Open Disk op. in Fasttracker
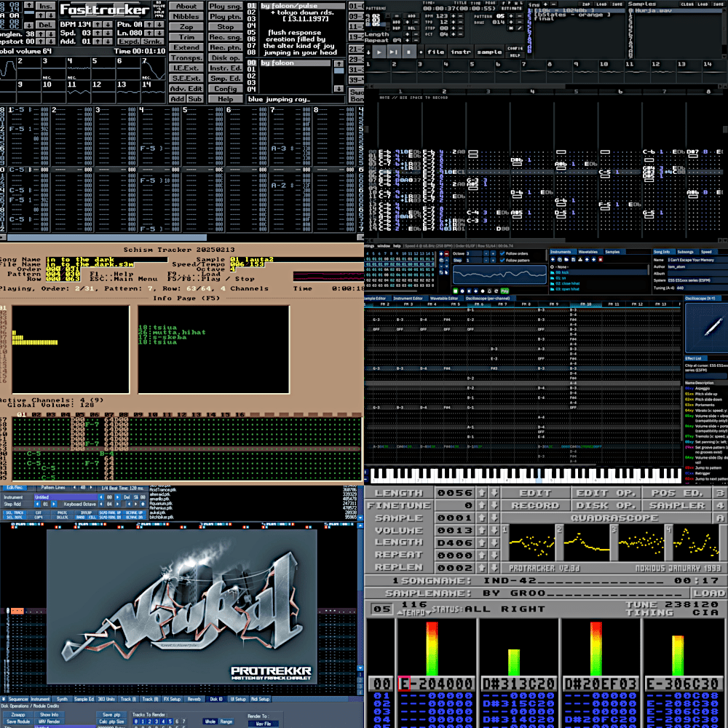This screenshot has width=728, height=728. pyautogui.click(x=225, y=58)
